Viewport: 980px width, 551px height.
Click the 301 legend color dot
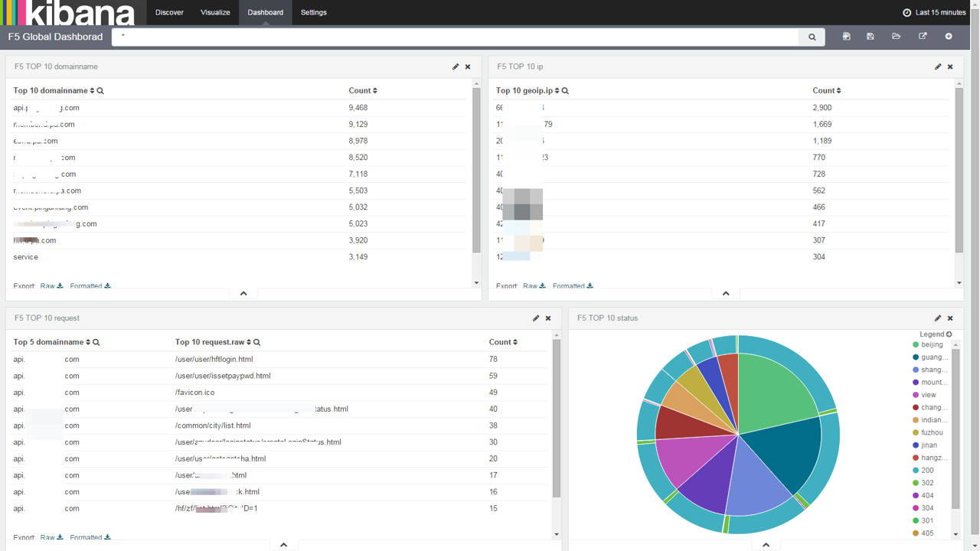[x=916, y=520]
